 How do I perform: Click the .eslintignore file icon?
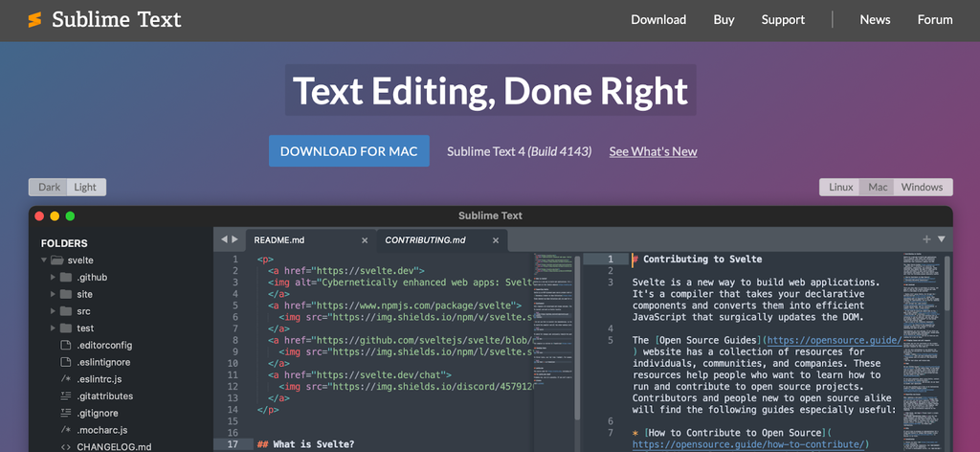tap(65, 362)
